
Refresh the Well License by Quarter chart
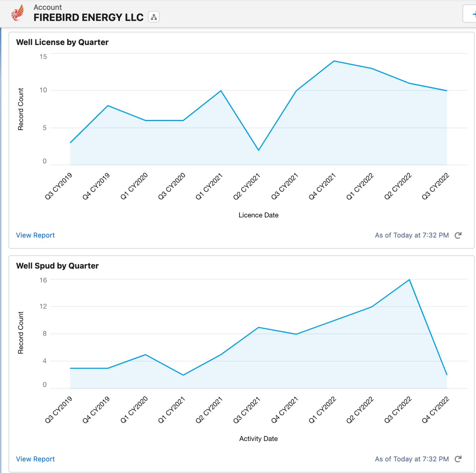(x=458, y=235)
